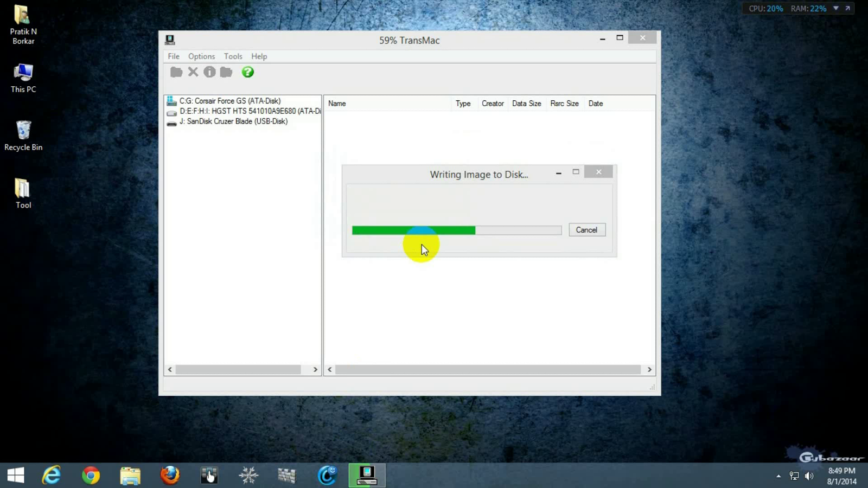Launch Firefox from the taskbar
Viewport: 868px width, 488px height.
(170, 476)
